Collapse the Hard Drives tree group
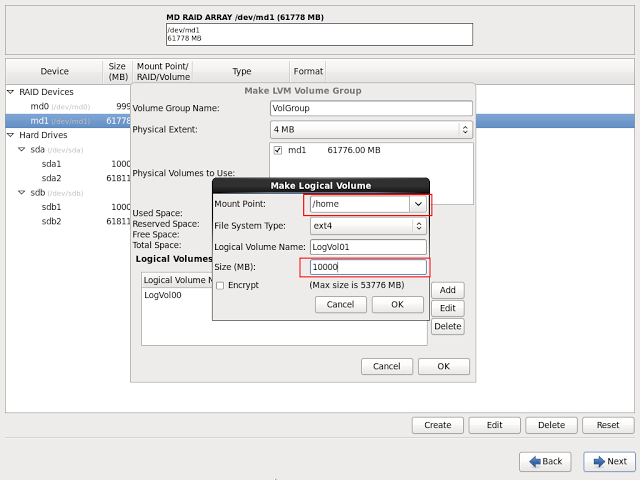Image resolution: width=640 pixels, height=480 pixels. (x=11, y=135)
